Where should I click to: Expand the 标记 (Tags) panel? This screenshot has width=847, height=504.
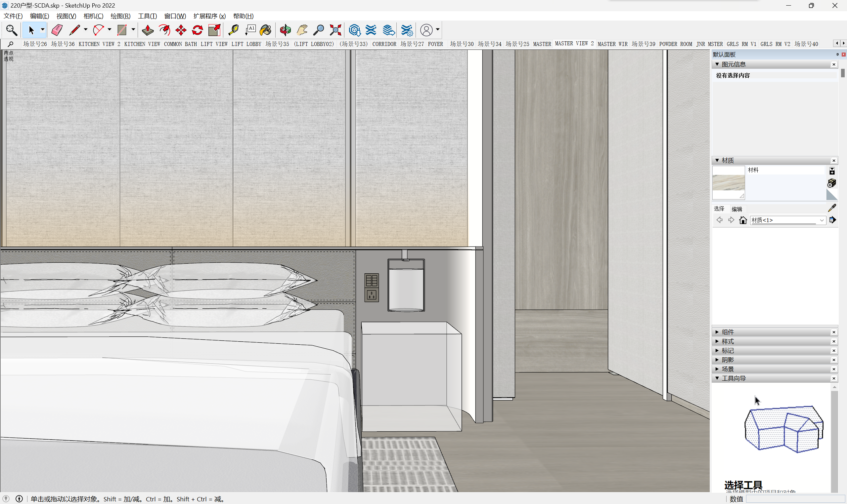[728, 351]
